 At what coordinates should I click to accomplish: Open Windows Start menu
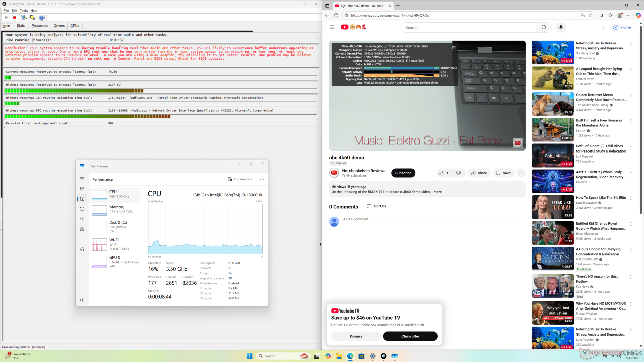249,356
